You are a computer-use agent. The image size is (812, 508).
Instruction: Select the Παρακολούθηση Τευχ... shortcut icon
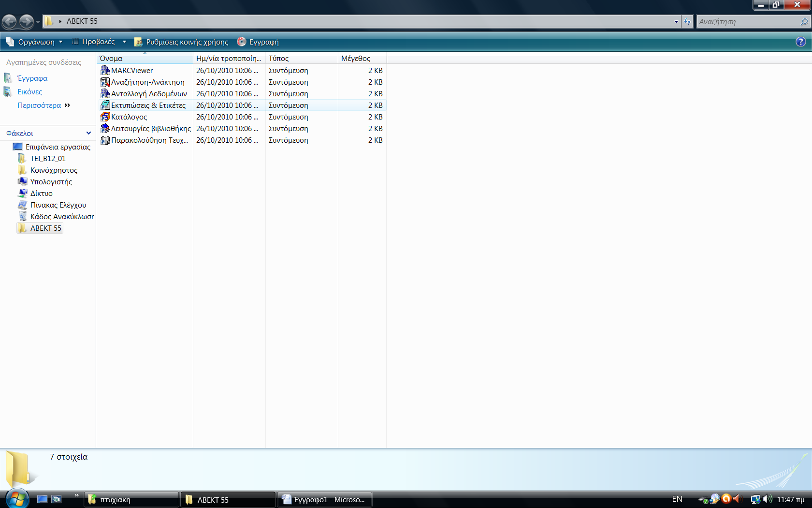tap(105, 140)
